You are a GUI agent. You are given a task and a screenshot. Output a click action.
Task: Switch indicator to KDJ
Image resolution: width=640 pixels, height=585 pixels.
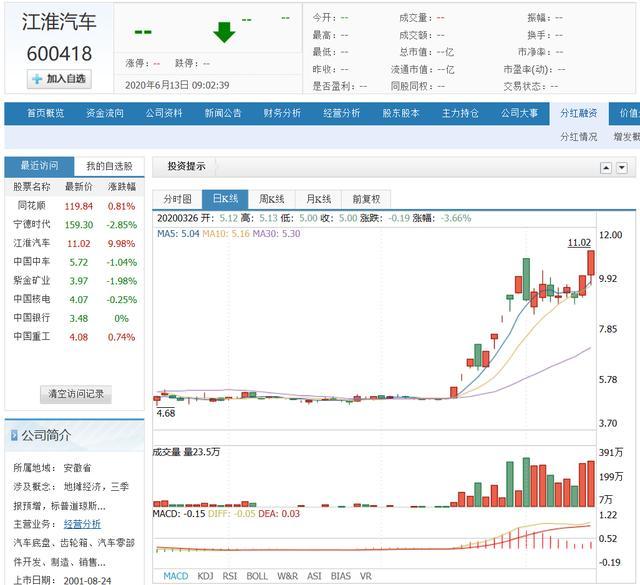[x=205, y=576]
